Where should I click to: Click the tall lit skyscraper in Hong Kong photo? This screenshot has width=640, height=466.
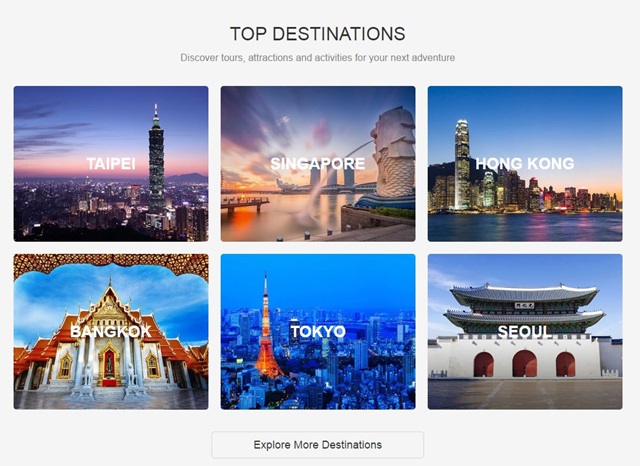click(x=462, y=163)
